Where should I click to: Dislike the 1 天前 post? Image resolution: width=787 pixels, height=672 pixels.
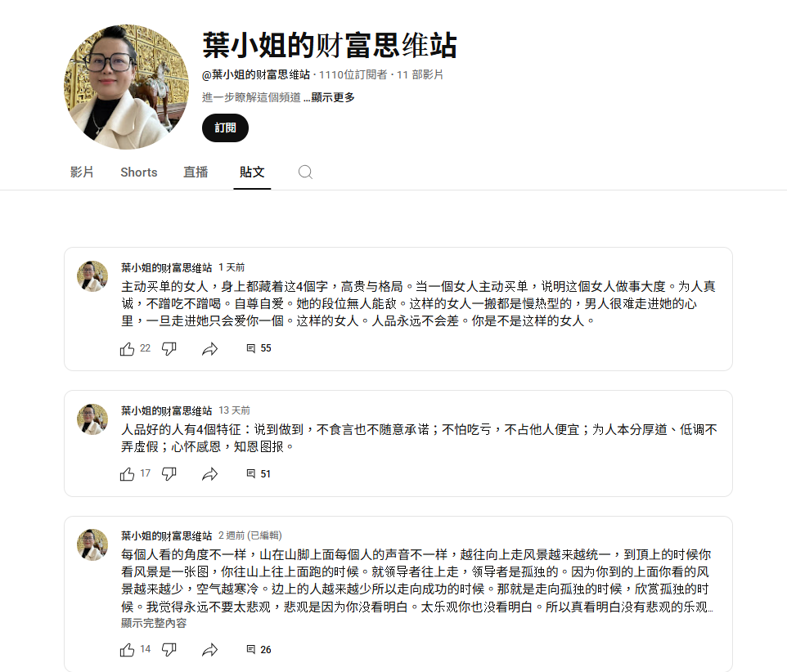click(x=169, y=348)
